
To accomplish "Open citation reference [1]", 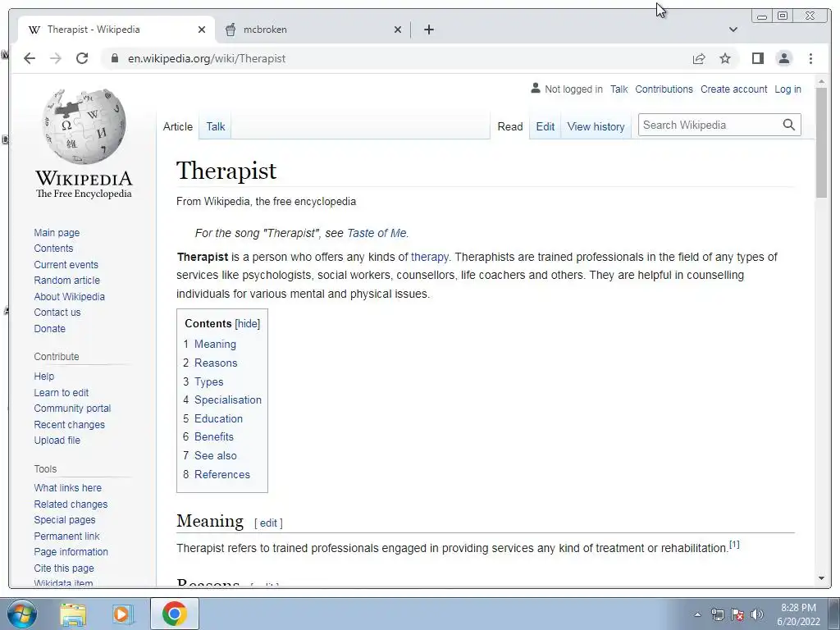I will [734, 545].
